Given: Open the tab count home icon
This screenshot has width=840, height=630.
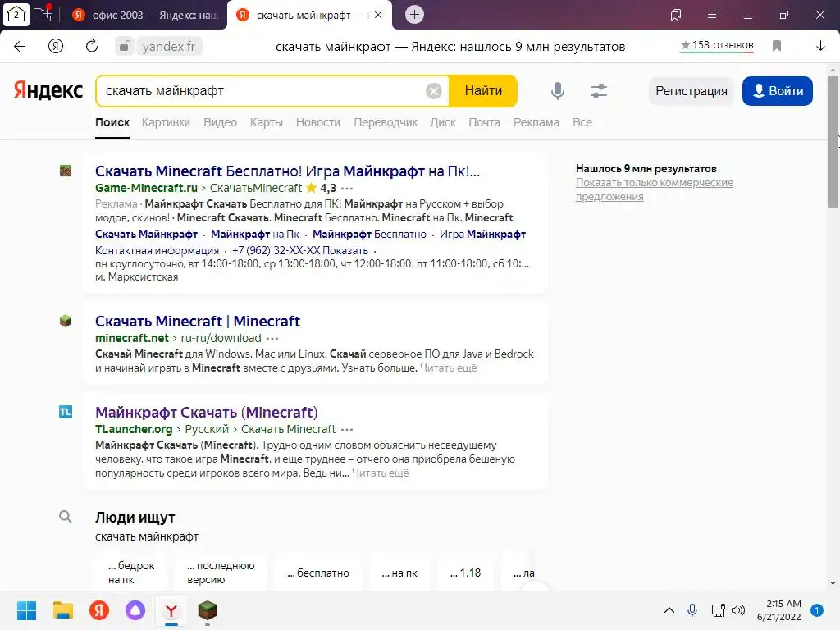Looking at the screenshot, I should pos(16,15).
